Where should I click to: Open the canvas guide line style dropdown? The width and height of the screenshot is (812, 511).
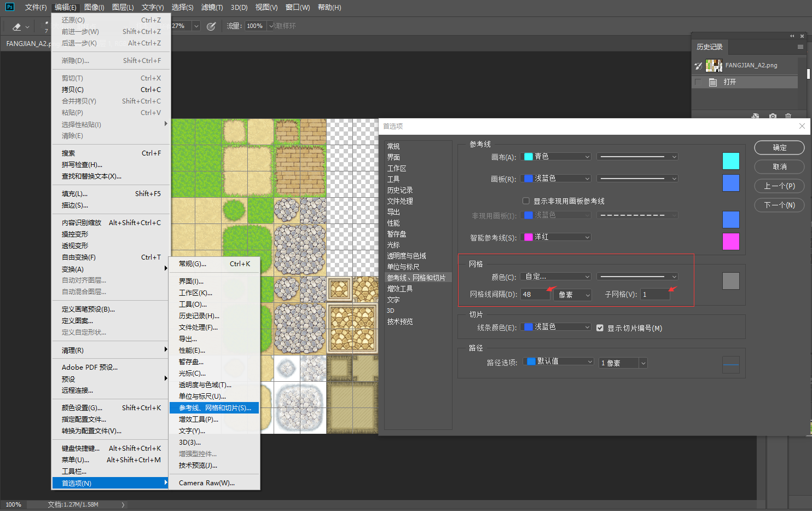[x=637, y=157]
